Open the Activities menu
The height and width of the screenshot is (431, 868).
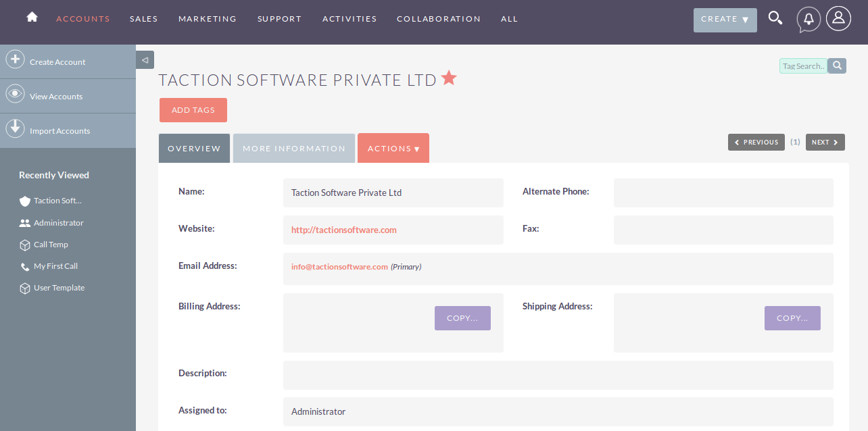(x=349, y=19)
